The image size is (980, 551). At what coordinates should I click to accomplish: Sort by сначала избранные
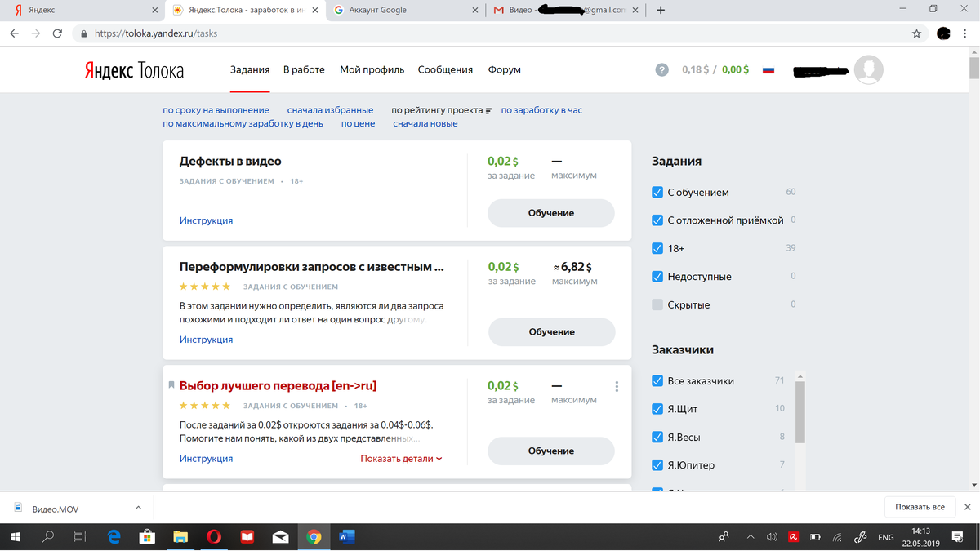pyautogui.click(x=330, y=110)
